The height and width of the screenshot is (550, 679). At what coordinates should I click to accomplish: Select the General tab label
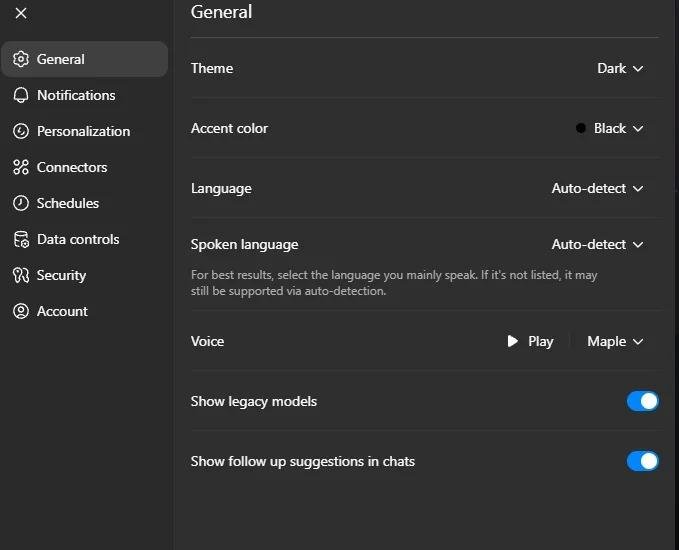61,59
